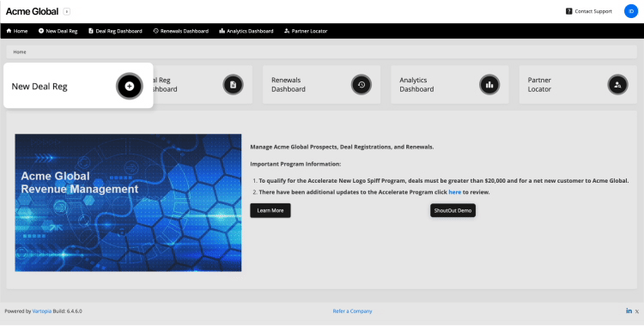Click the Refer a Company link
Viewport: 644px width, 326px height.
pyautogui.click(x=352, y=311)
